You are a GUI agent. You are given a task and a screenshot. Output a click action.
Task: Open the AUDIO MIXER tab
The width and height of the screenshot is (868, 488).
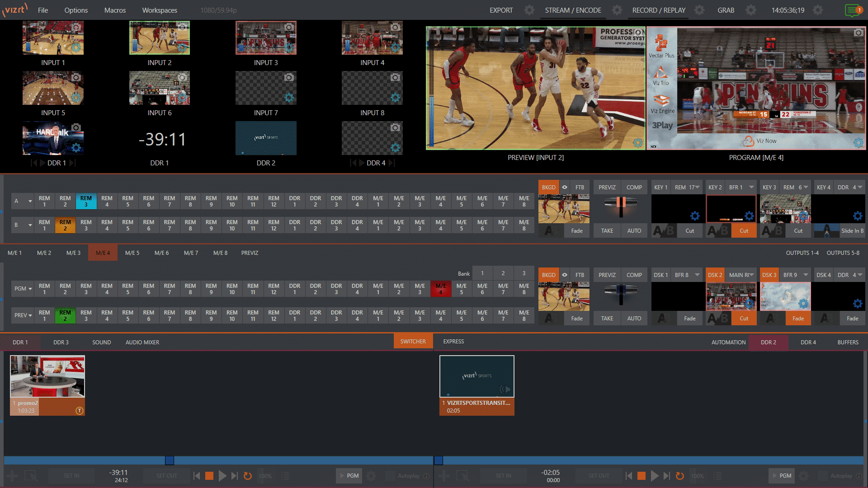pos(142,342)
